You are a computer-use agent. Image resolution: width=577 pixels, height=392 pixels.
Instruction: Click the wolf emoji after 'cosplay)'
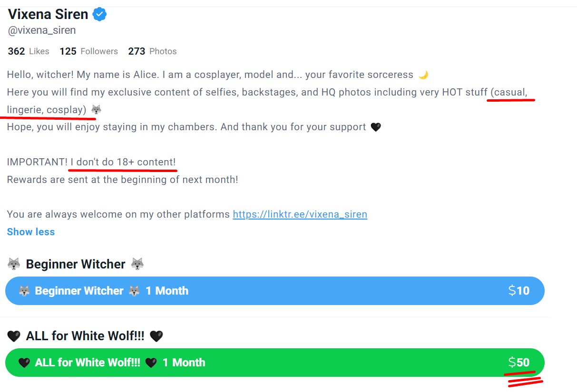pos(96,110)
